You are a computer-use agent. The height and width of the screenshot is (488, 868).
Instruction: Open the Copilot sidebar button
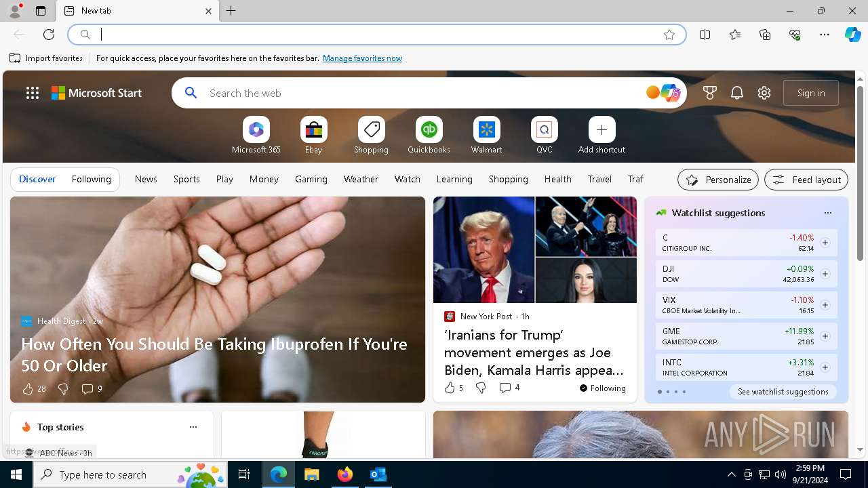click(x=852, y=35)
